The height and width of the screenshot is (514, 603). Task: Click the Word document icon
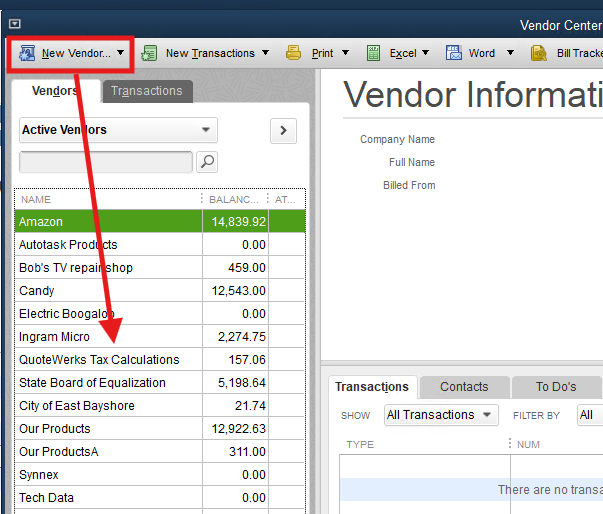point(453,53)
